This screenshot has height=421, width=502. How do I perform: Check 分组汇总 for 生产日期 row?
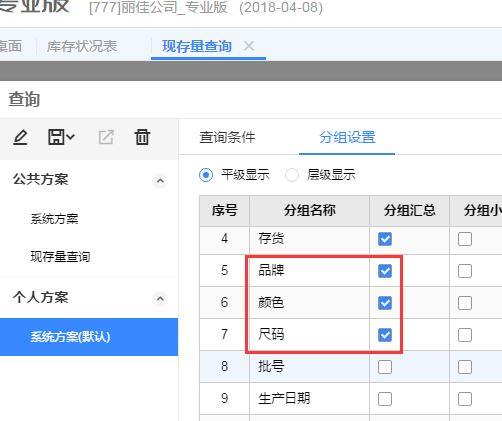[x=385, y=399]
